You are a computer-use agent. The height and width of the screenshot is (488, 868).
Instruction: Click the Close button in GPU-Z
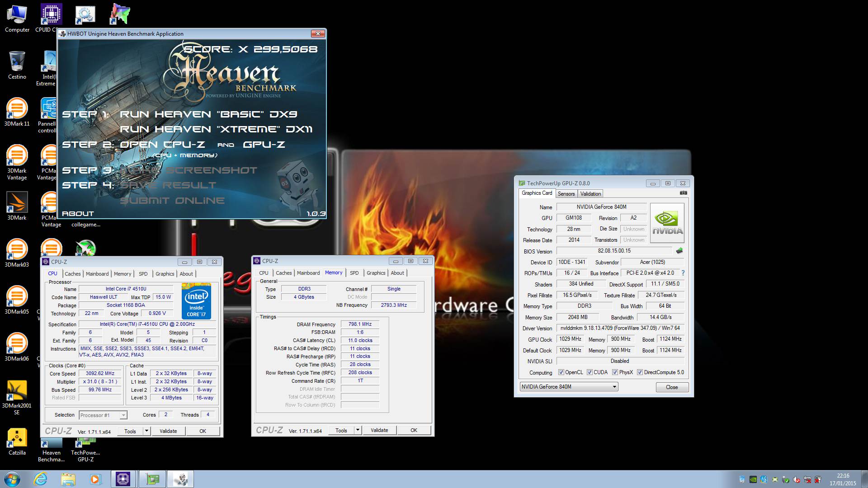tap(672, 387)
